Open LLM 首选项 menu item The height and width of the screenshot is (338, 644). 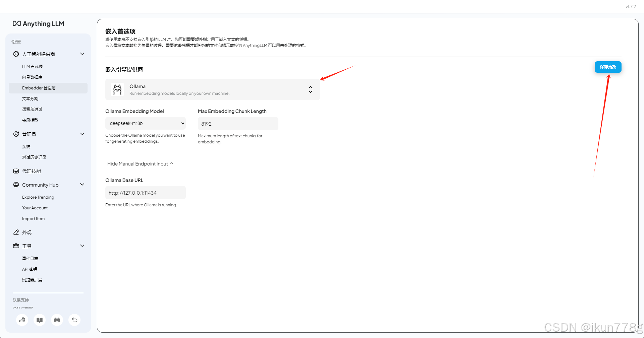(x=33, y=66)
